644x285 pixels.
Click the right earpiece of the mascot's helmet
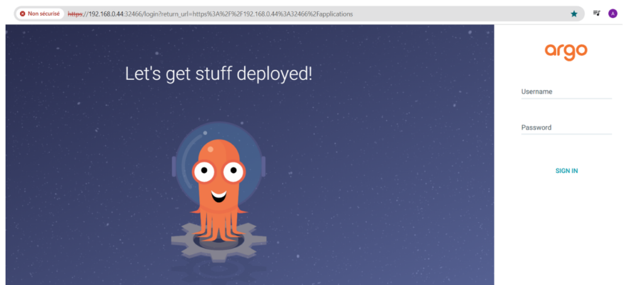click(x=263, y=166)
